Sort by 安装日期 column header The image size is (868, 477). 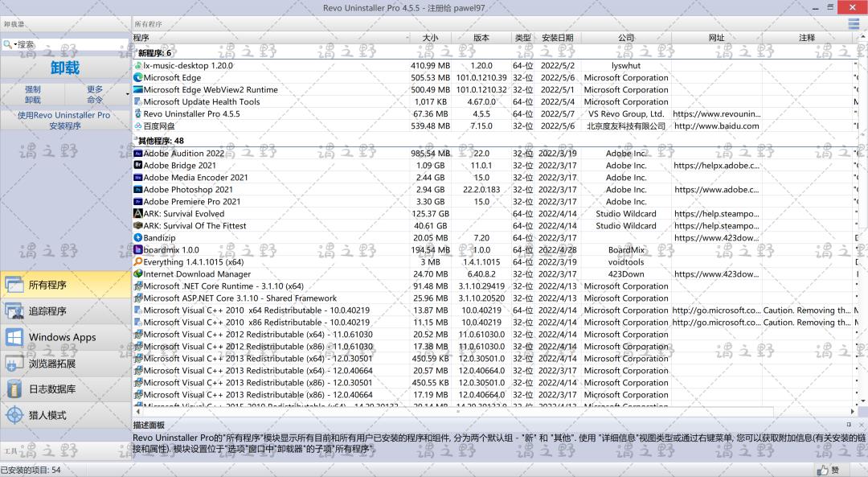pyautogui.click(x=558, y=38)
